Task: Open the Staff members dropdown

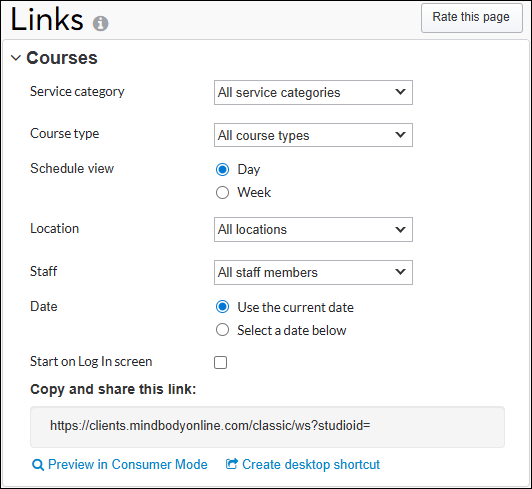Action: [313, 272]
